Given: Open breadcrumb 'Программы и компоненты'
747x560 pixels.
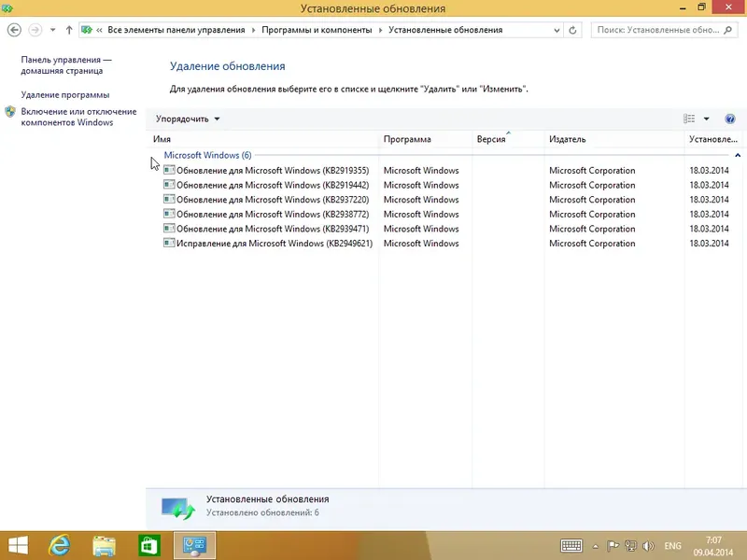Looking at the screenshot, I should click(317, 30).
